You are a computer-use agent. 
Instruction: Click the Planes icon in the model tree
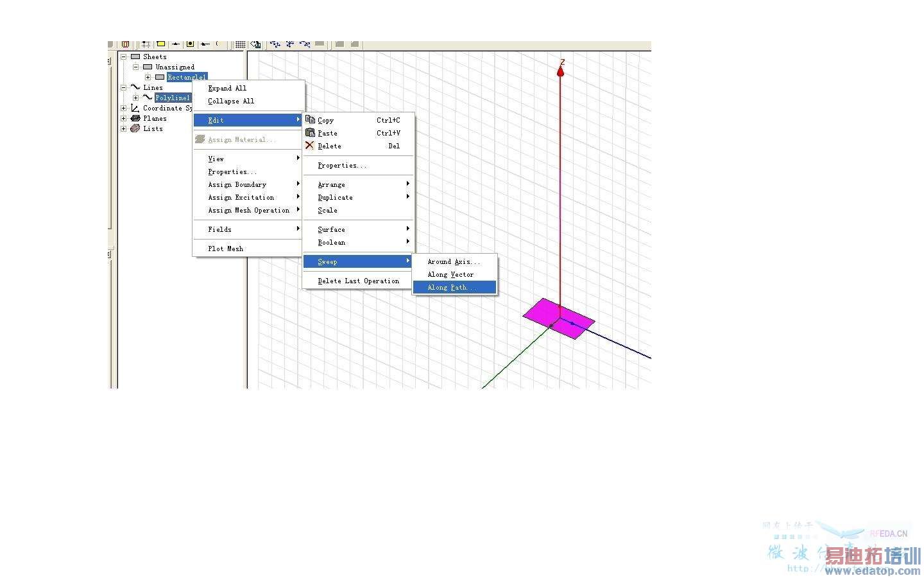(135, 118)
